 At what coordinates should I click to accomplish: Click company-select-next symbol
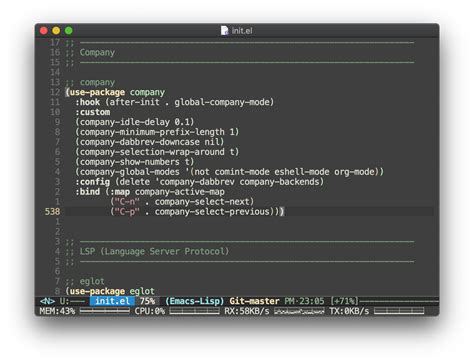[x=202, y=202]
